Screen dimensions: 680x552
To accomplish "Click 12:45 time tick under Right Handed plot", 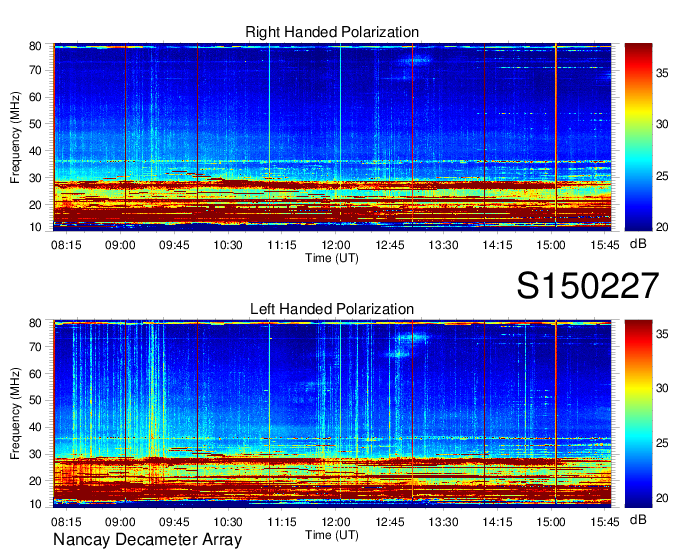I will click(x=389, y=245).
